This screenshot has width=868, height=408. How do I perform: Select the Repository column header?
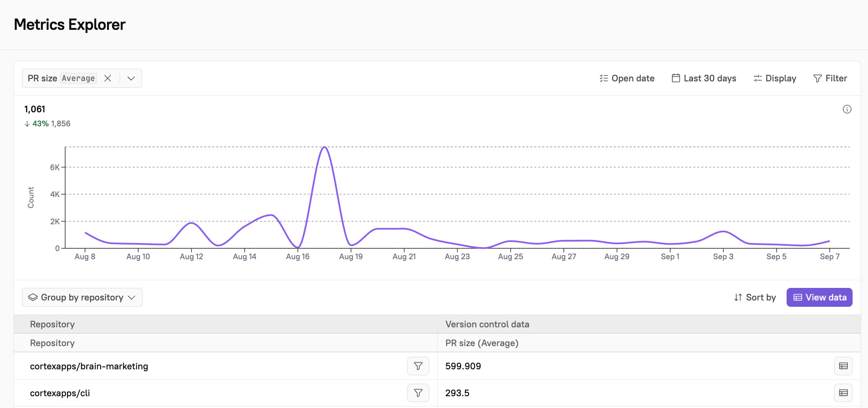point(52,324)
